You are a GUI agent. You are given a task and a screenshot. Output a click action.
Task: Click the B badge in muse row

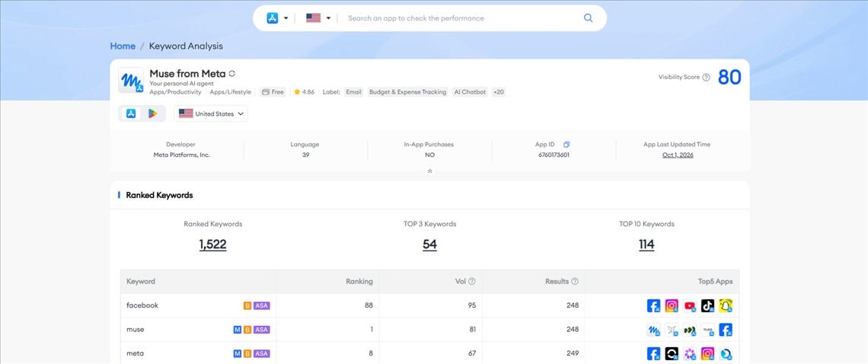pyautogui.click(x=247, y=330)
